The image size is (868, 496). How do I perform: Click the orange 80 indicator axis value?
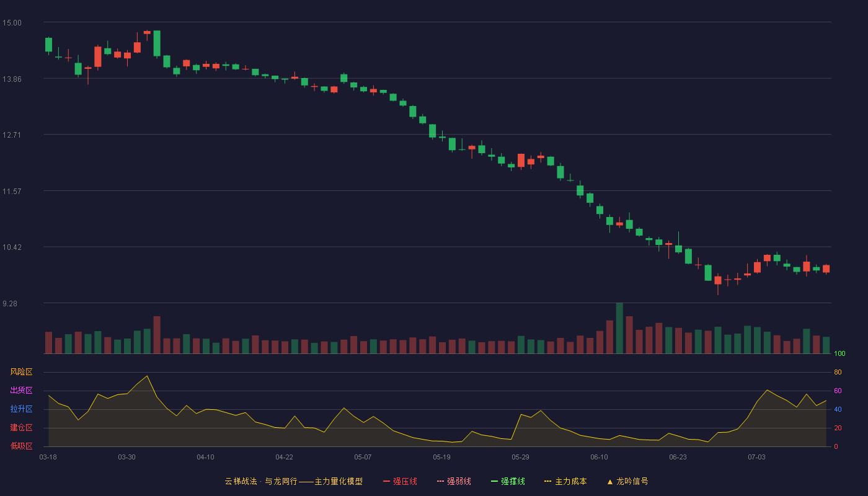point(838,372)
